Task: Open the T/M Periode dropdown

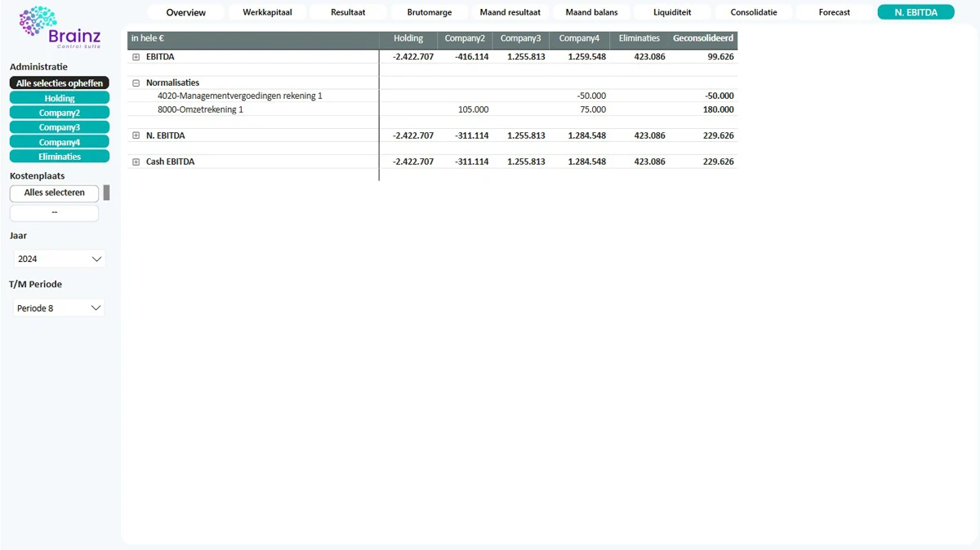Action: pos(60,308)
